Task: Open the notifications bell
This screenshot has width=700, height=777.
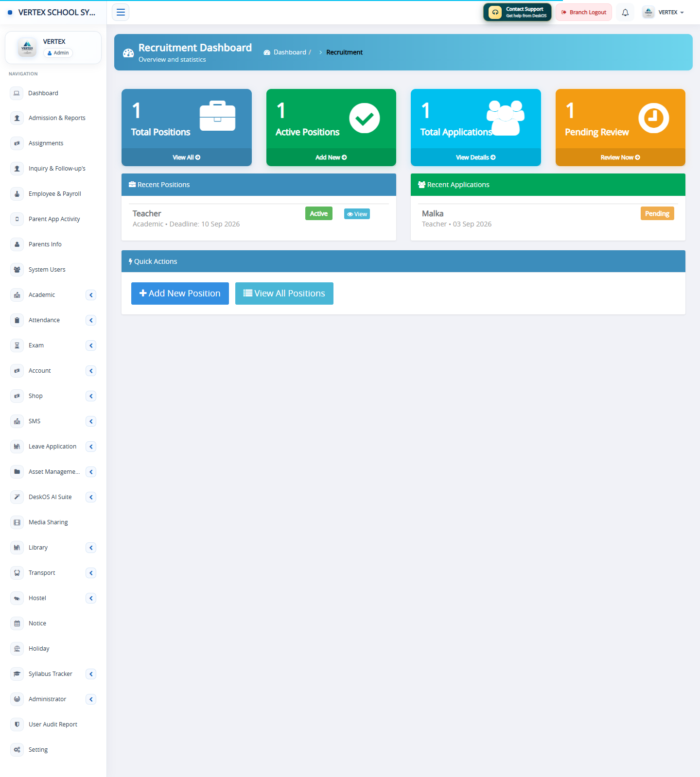Action: tap(625, 13)
